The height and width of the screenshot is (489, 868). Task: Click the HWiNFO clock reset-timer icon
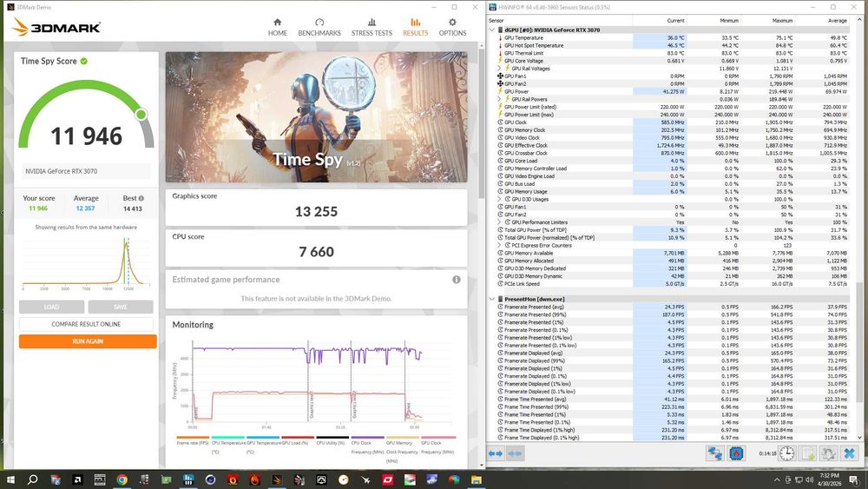click(x=787, y=453)
